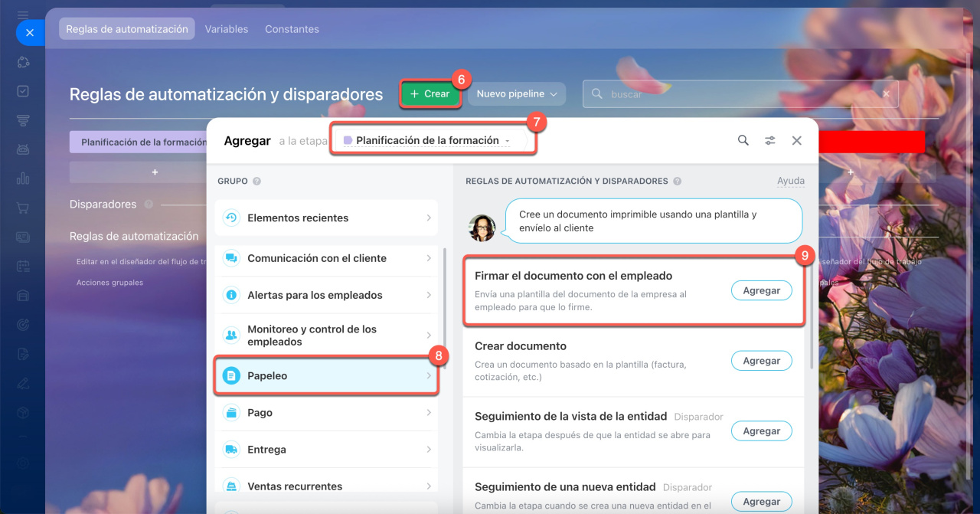This screenshot has height=514, width=980.
Task: Add Firmar el documento con el empleado
Action: tap(761, 290)
